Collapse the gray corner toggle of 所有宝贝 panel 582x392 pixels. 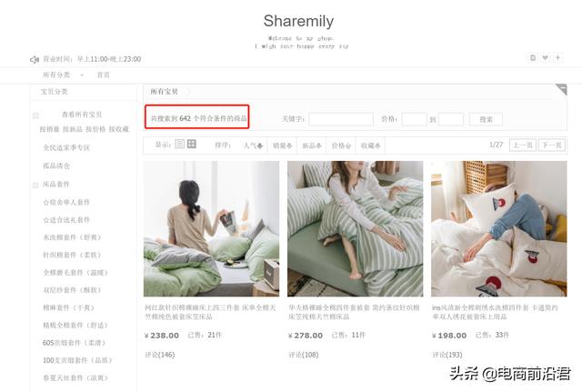click(561, 89)
